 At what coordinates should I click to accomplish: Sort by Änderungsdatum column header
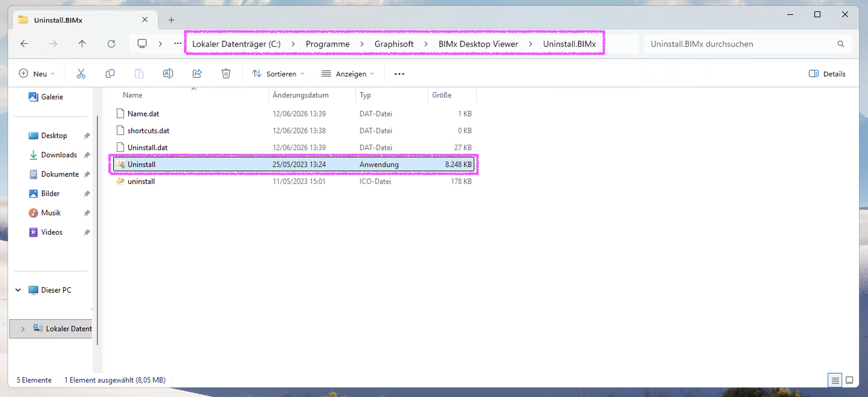pos(312,95)
